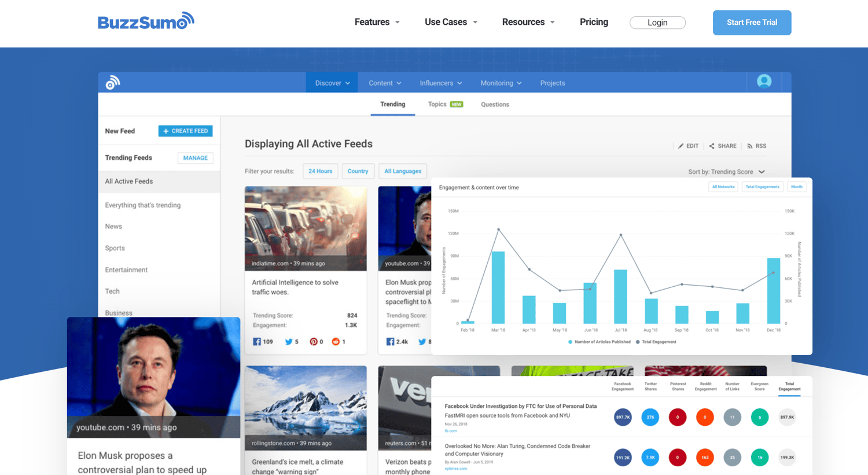
Task: Click the green 16 evergreen score bubble
Action: click(x=760, y=458)
